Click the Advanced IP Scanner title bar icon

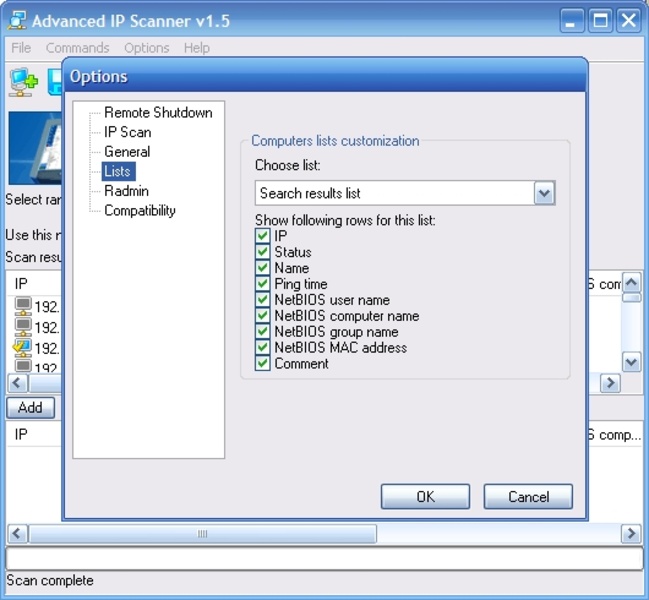[x=17, y=20]
